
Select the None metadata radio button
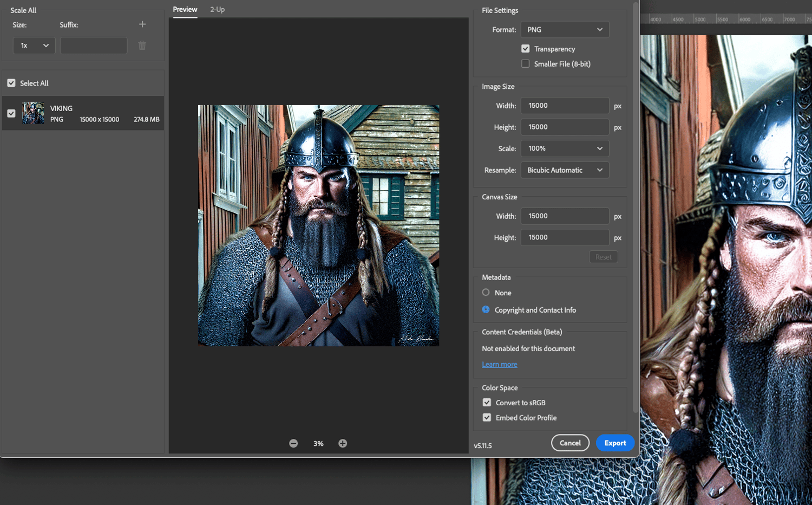[486, 293]
